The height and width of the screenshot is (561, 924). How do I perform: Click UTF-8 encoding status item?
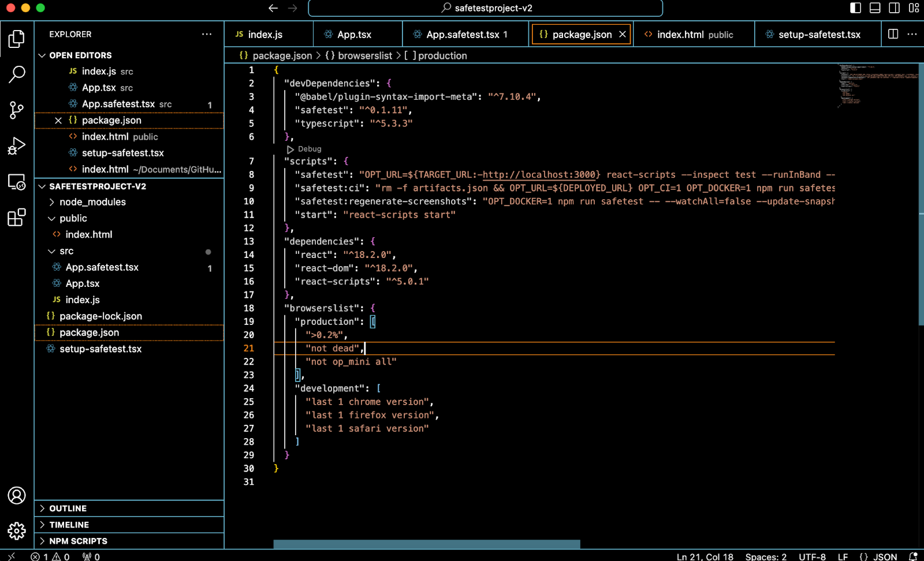click(812, 556)
